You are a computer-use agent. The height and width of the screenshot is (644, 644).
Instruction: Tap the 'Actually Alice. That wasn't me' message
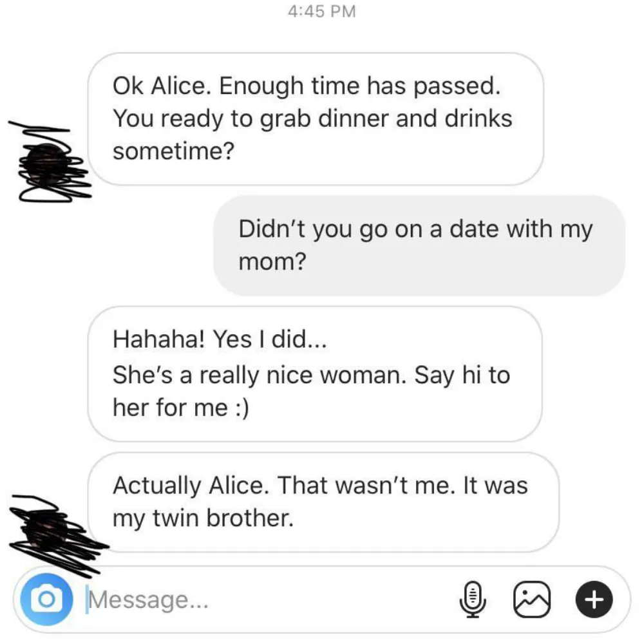tap(323, 502)
